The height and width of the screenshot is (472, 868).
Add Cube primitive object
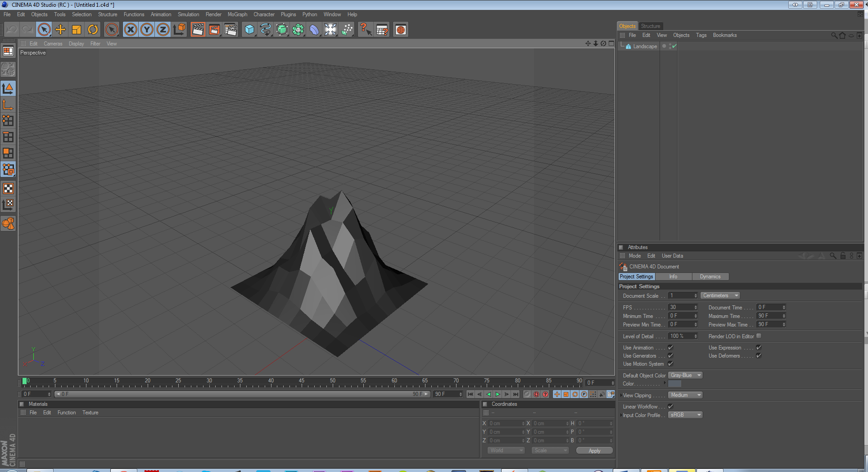click(x=249, y=30)
